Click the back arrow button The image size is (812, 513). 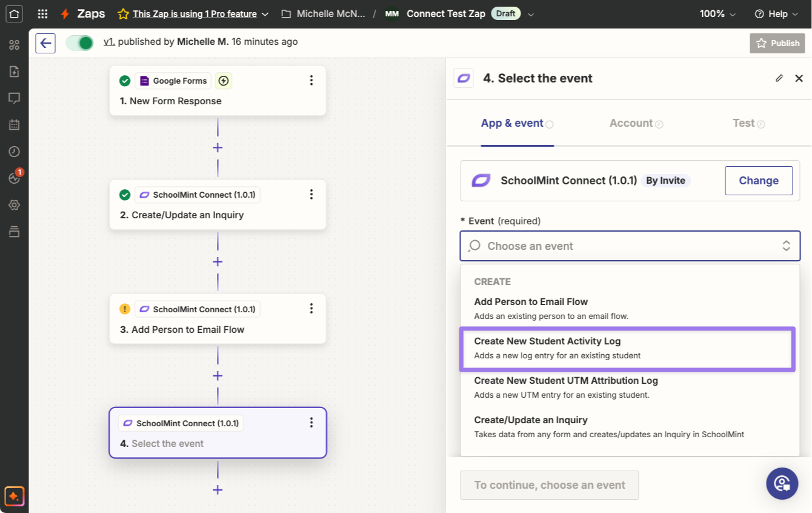tap(45, 43)
